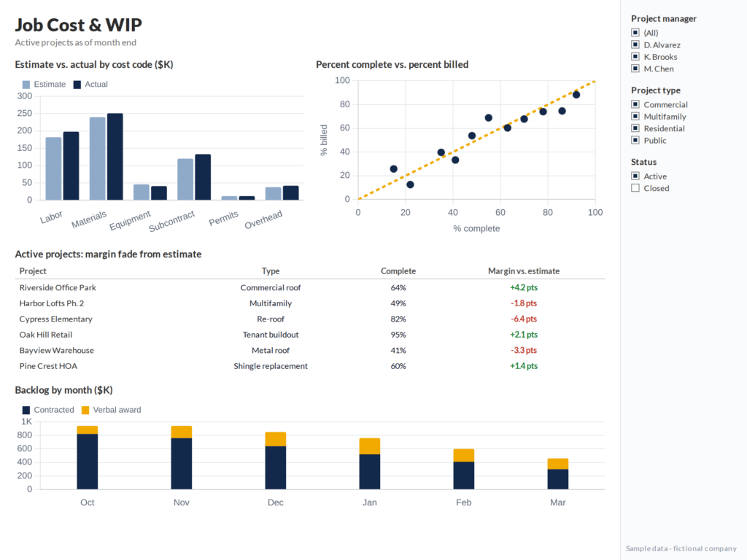This screenshot has width=747, height=560.
Task: Click the Feb contracted backlog segment
Action: pyautogui.click(x=463, y=475)
